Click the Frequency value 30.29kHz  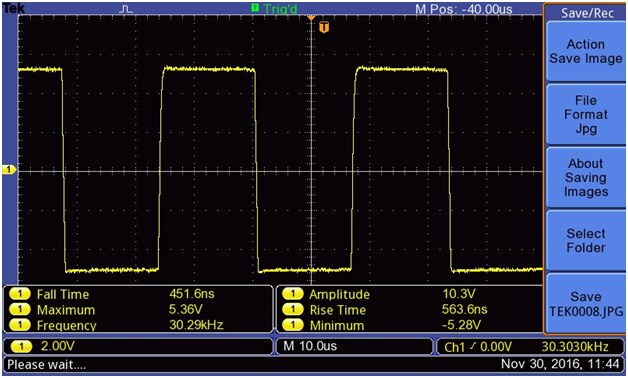[196, 325]
